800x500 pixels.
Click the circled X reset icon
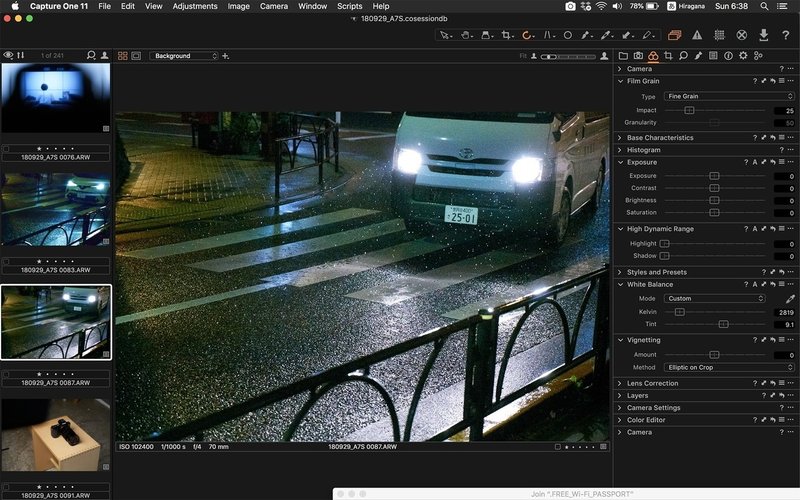[741, 35]
